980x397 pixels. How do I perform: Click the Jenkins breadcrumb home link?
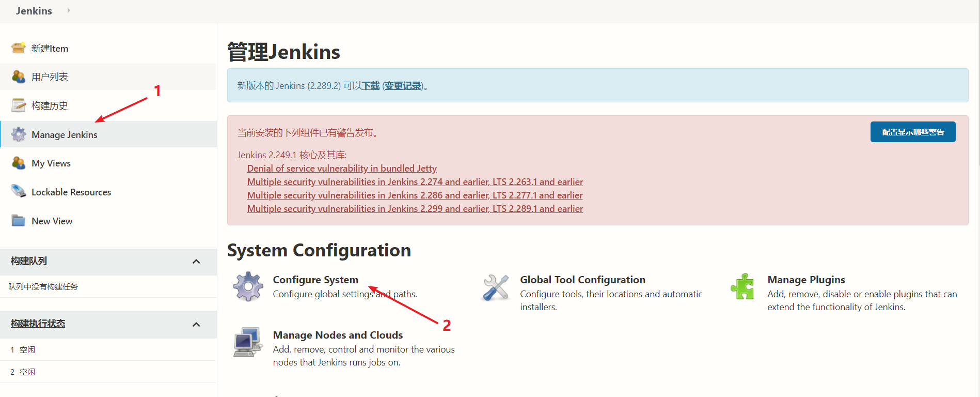coord(34,11)
